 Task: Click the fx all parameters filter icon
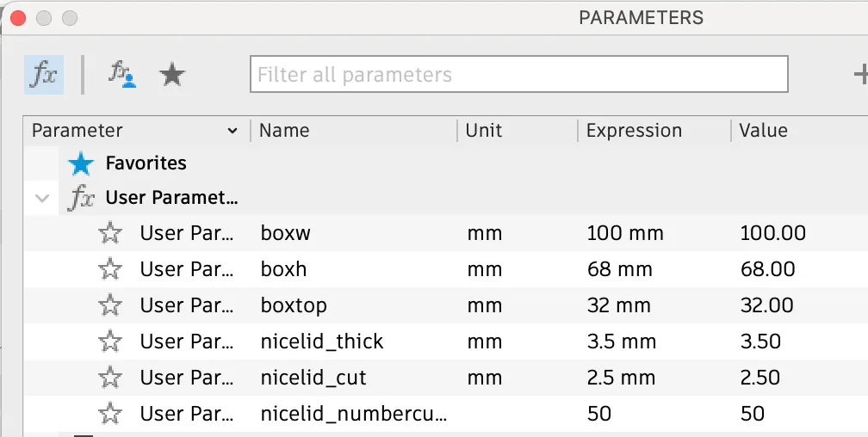pyautogui.click(x=43, y=75)
